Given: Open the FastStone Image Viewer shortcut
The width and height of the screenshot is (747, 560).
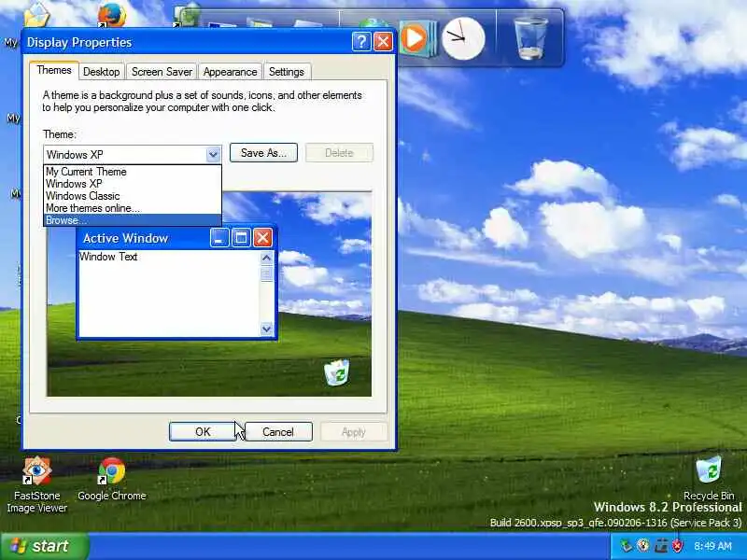Looking at the screenshot, I should pos(36,484).
